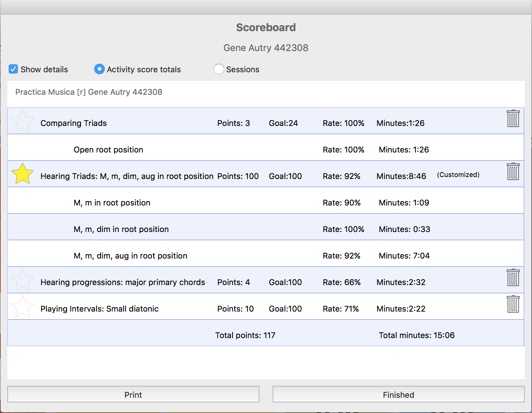Click Minutes:2:32 in Hearing progressions row
The height and width of the screenshot is (413, 532).
[x=401, y=282]
